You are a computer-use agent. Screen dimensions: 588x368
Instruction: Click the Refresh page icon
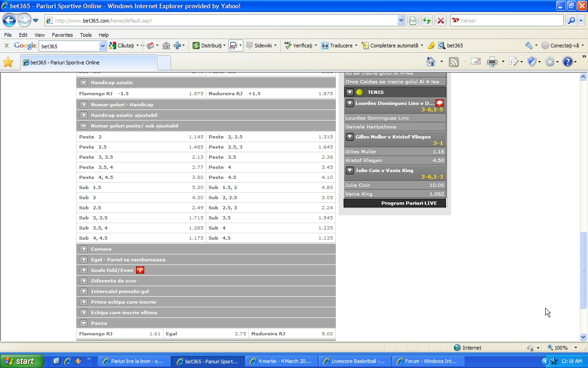point(427,20)
